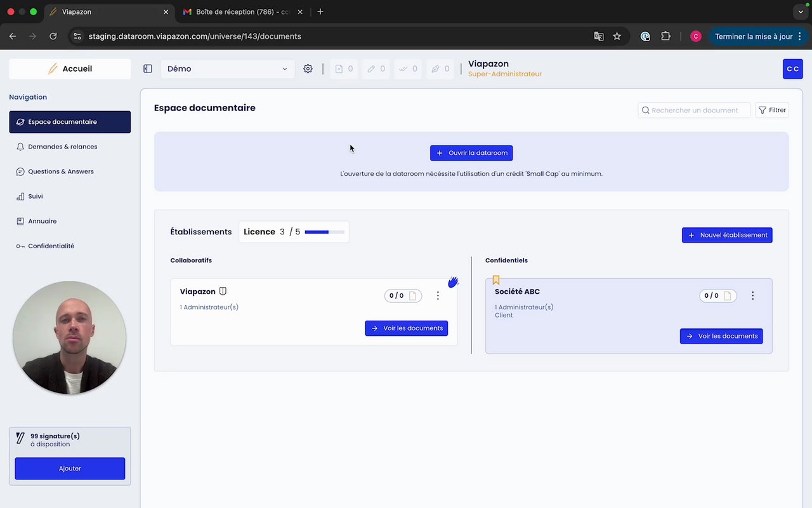Click the bookmark icon on Société ABC
The height and width of the screenshot is (508, 812).
coord(496,279)
